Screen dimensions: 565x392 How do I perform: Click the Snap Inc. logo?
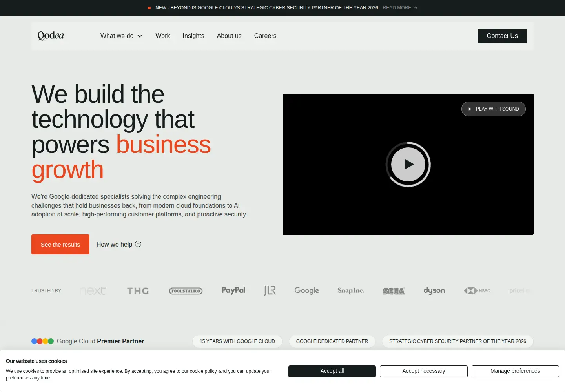pos(351,290)
